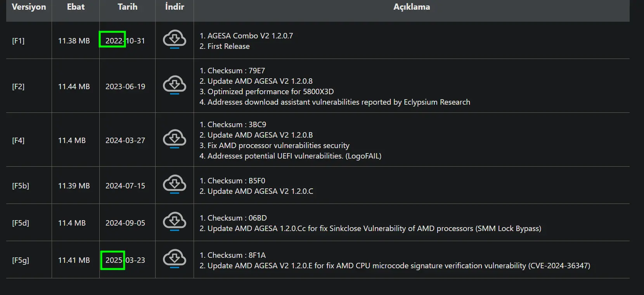Download the F5d BIOS version

(175, 221)
